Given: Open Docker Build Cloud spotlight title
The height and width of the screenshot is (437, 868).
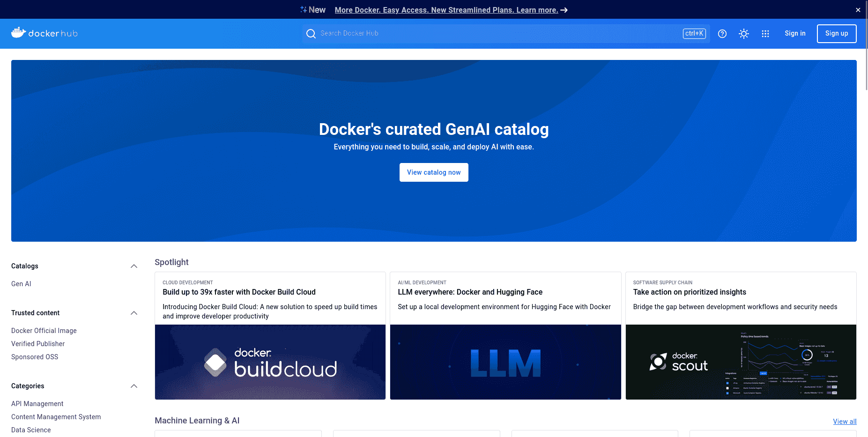Looking at the screenshot, I should coord(239,292).
